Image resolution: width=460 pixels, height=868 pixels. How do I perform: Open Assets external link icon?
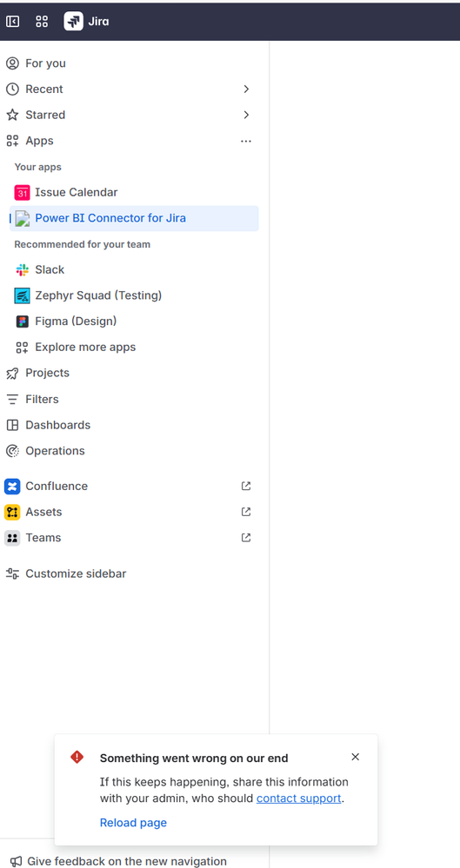pyautogui.click(x=246, y=512)
